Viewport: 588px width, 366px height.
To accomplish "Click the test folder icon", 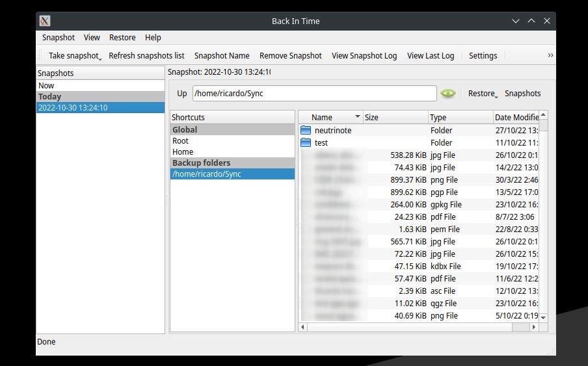I will (306, 143).
